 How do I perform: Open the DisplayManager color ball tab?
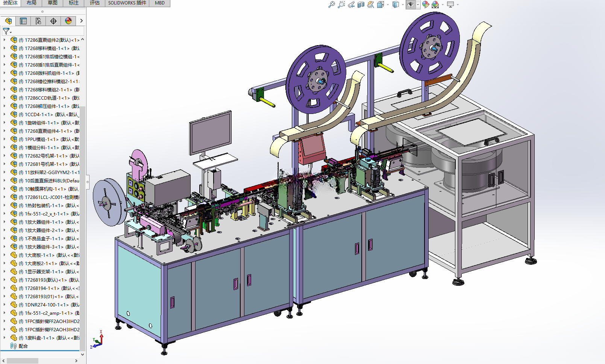(x=68, y=21)
